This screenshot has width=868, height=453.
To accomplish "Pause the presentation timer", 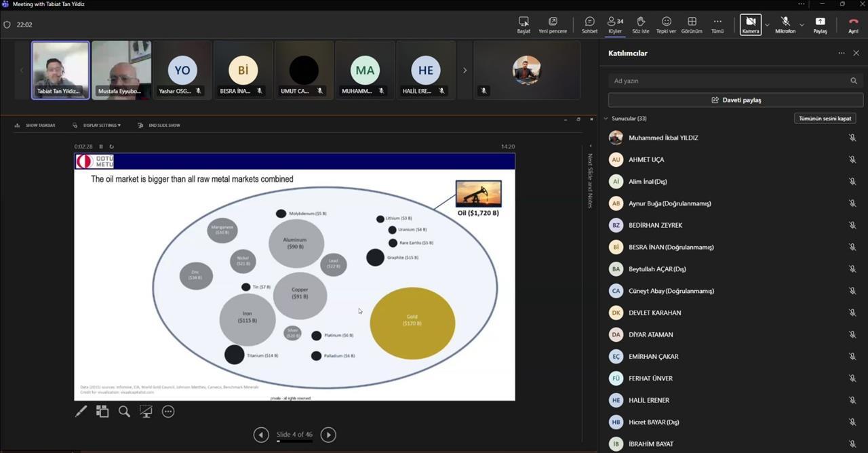I will tap(101, 146).
